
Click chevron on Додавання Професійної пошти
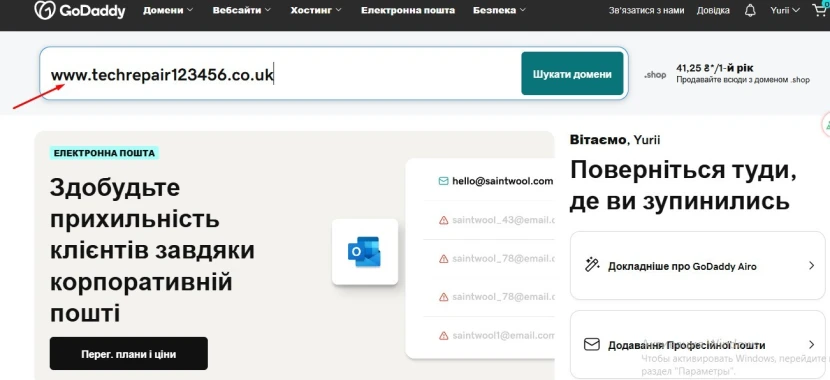[811, 345]
